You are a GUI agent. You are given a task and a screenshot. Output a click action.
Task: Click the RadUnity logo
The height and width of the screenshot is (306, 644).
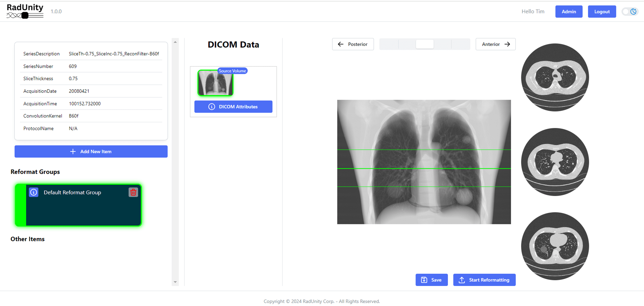[25, 11]
